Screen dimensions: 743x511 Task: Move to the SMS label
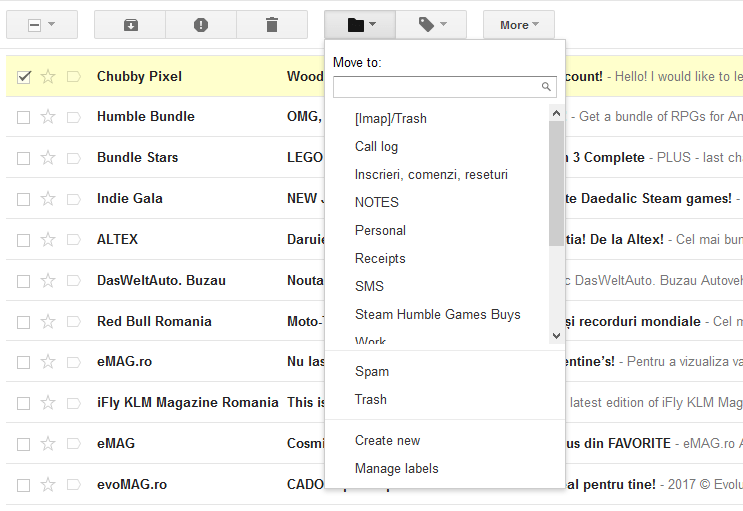point(370,286)
